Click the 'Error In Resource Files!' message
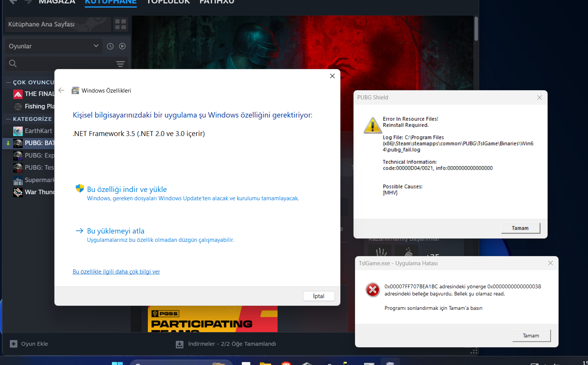Viewport: 588px width, 365px height. pyautogui.click(x=411, y=119)
